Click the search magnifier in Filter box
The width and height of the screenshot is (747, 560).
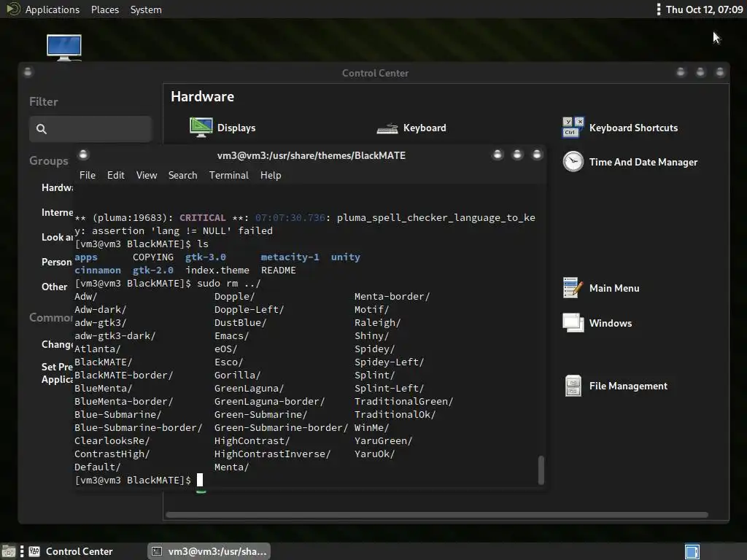click(42, 129)
